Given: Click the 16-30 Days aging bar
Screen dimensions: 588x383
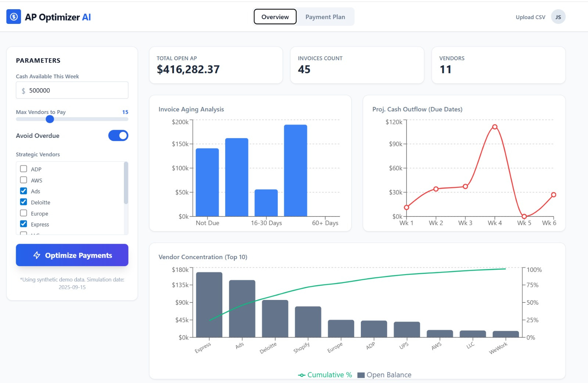Looking at the screenshot, I should [266, 203].
